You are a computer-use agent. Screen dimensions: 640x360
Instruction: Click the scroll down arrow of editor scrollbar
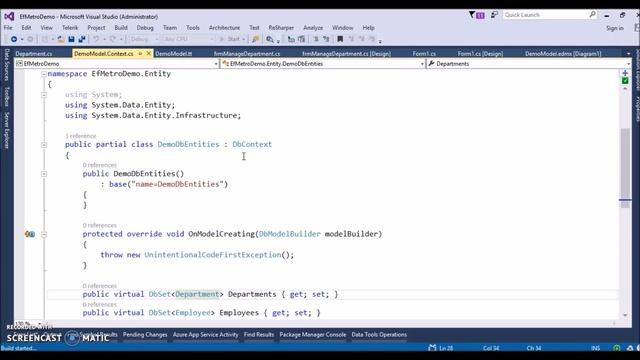tap(625, 315)
